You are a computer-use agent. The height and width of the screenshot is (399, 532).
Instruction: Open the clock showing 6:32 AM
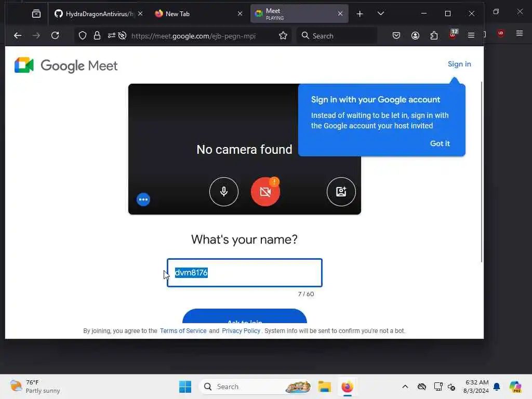point(476,387)
